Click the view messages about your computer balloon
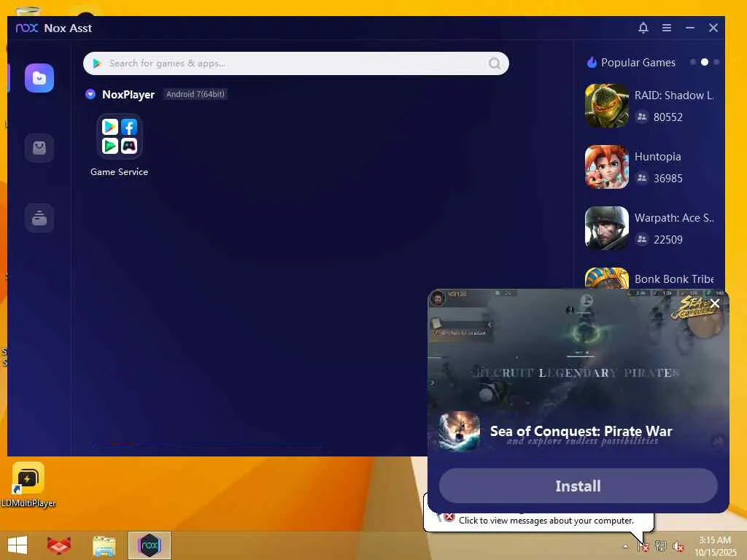Image resolution: width=747 pixels, height=560 pixels. coord(546,521)
